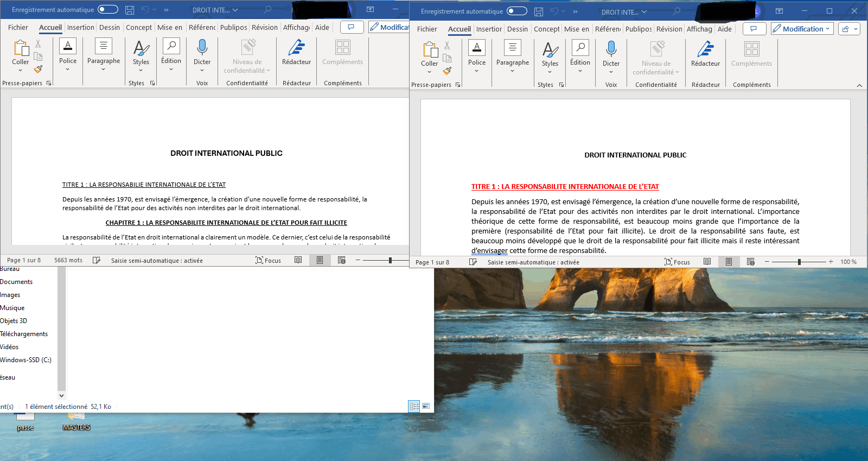Open Police font group in right Word window
This screenshot has height=461, width=868.
click(477, 56)
